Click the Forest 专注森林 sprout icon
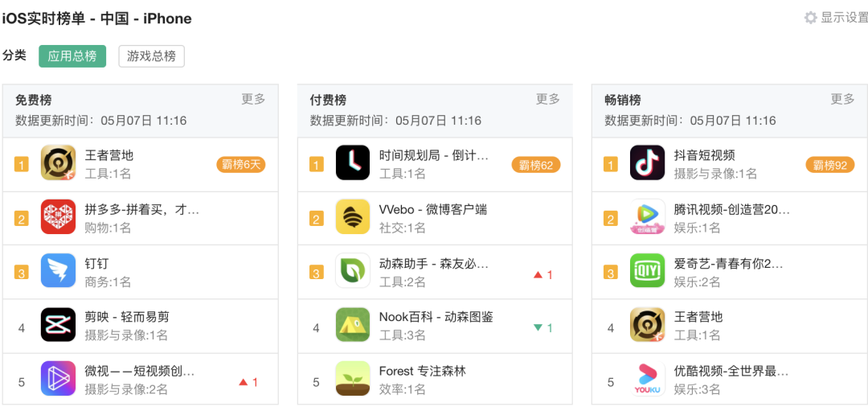This screenshot has width=868, height=411. coord(353,378)
